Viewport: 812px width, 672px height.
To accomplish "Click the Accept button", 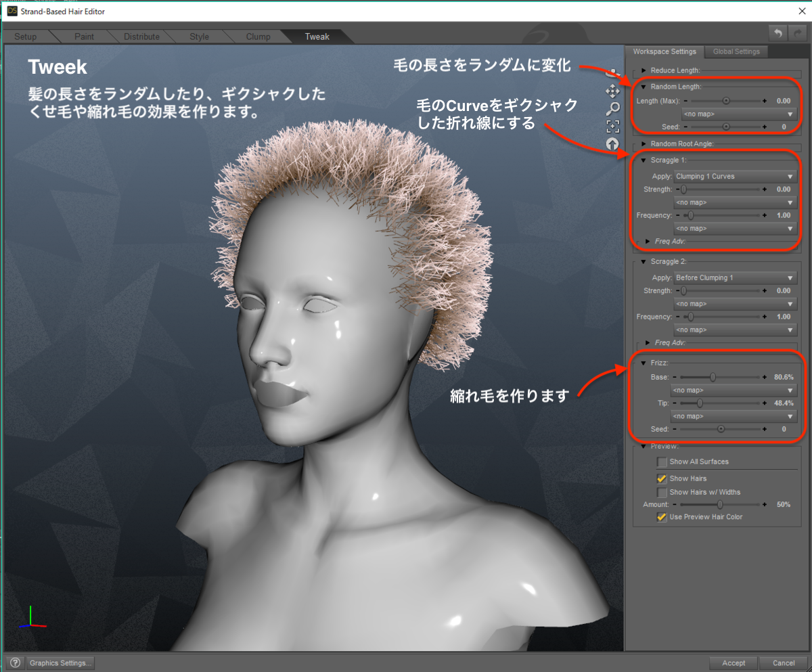I will pyautogui.click(x=733, y=663).
